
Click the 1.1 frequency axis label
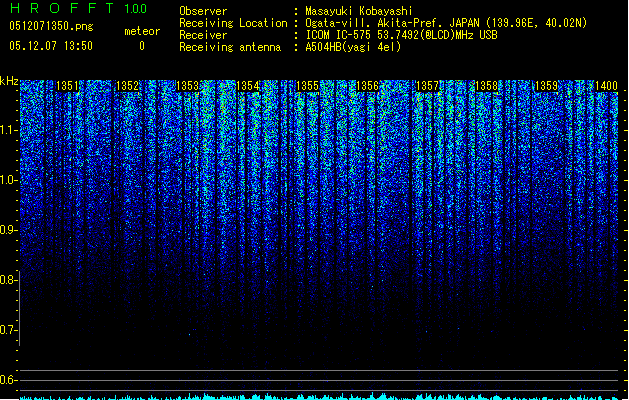point(9,130)
